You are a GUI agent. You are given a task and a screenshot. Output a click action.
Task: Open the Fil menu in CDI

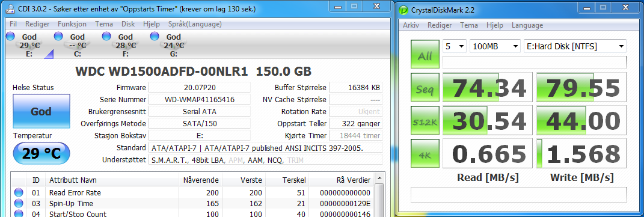[13, 24]
